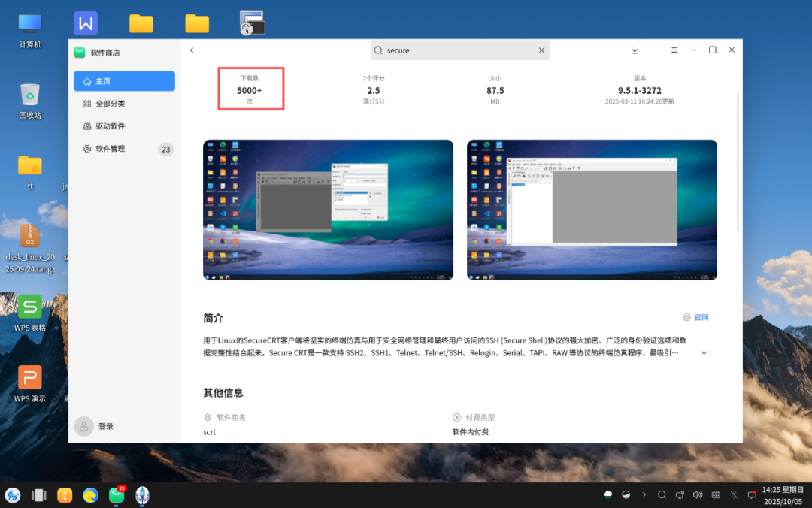Open 回收站 recycle bin
This screenshot has width=812, height=508.
point(30,101)
